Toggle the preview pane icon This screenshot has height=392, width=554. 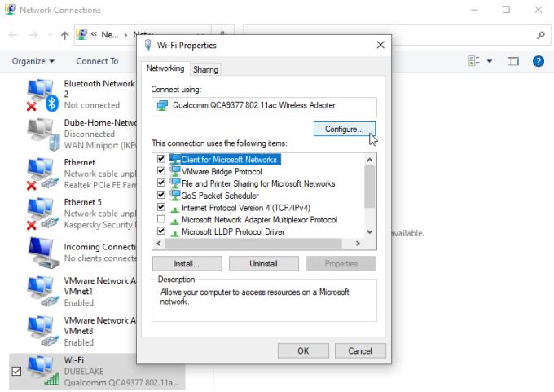point(513,61)
